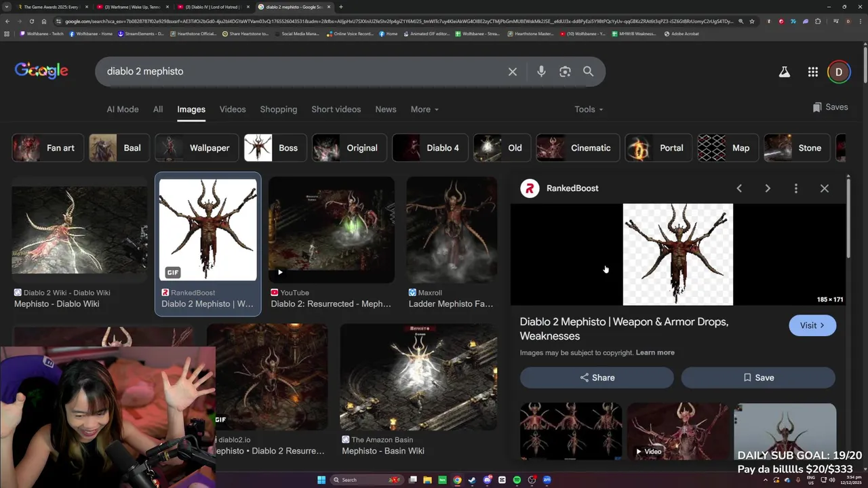Screen dimensions: 868x488
Task: Click the Chrome address bar URL
Action: pos(399,21)
